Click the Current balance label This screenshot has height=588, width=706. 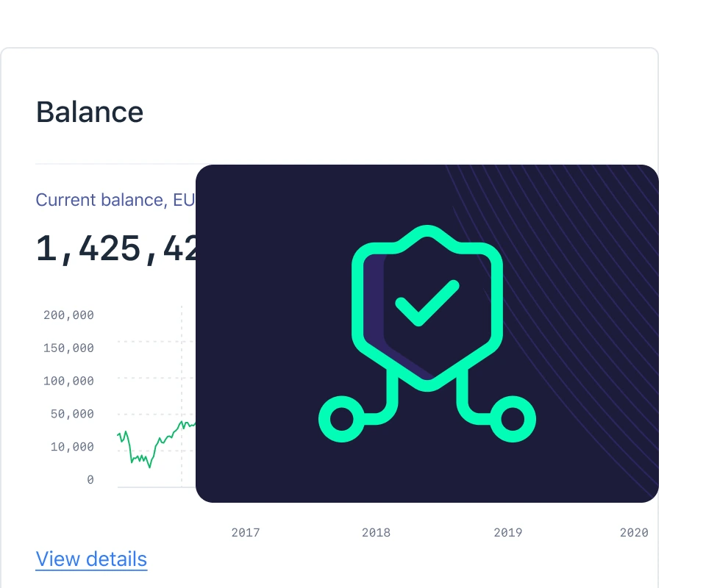click(114, 200)
